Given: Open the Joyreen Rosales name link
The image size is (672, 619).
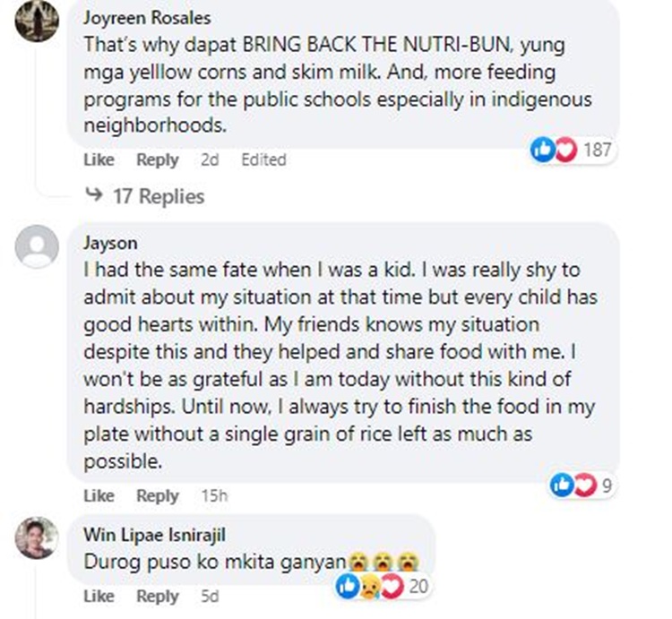Looking at the screenshot, I should click(147, 18).
